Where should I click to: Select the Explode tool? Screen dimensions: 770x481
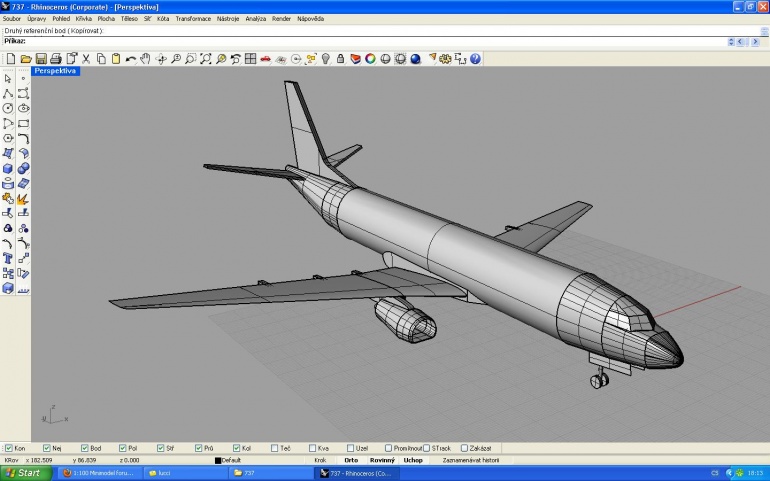coord(24,198)
